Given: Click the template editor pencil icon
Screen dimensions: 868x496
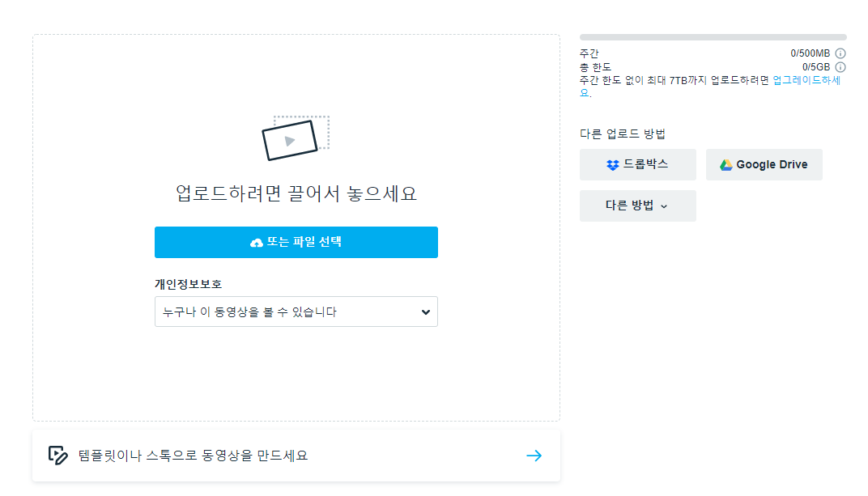Looking at the screenshot, I should [x=58, y=456].
